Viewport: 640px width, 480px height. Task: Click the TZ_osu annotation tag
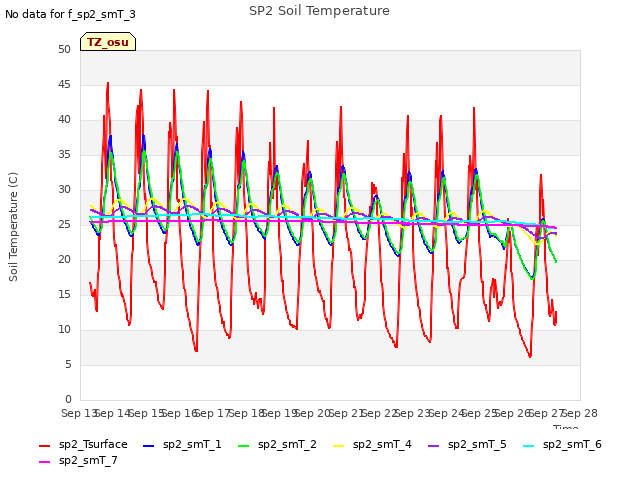pos(108,42)
